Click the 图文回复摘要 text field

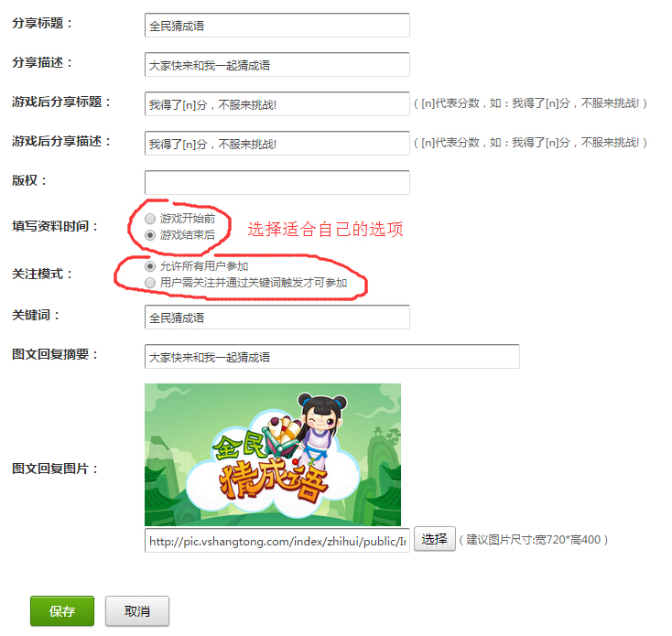[331, 357]
